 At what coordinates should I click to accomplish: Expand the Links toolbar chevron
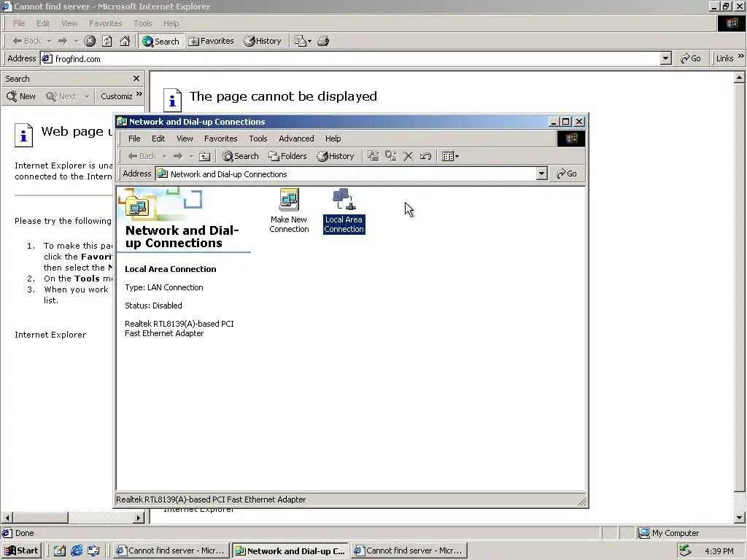tap(741, 56)
